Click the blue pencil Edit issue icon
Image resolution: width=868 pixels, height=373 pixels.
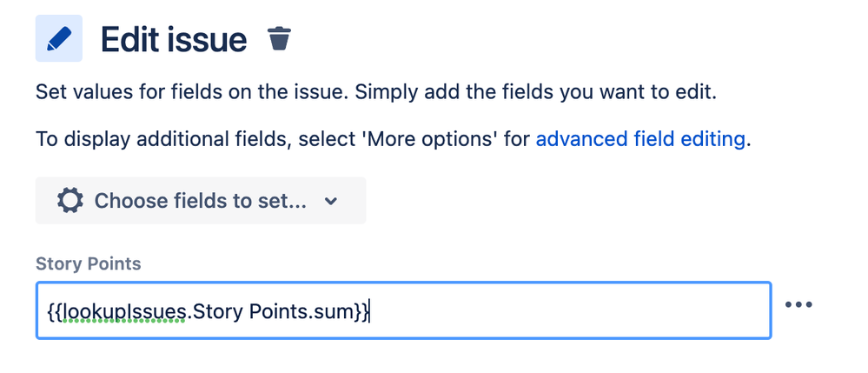(x=59, y=38)
